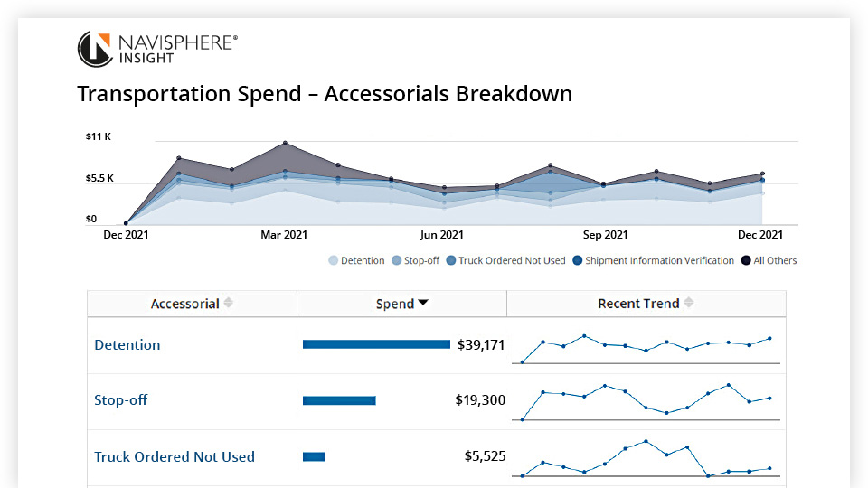Click the Mar 2021 peak data point
Image resolution: width=868 pixels, height=488 pixels.
[x=285, y=143]
